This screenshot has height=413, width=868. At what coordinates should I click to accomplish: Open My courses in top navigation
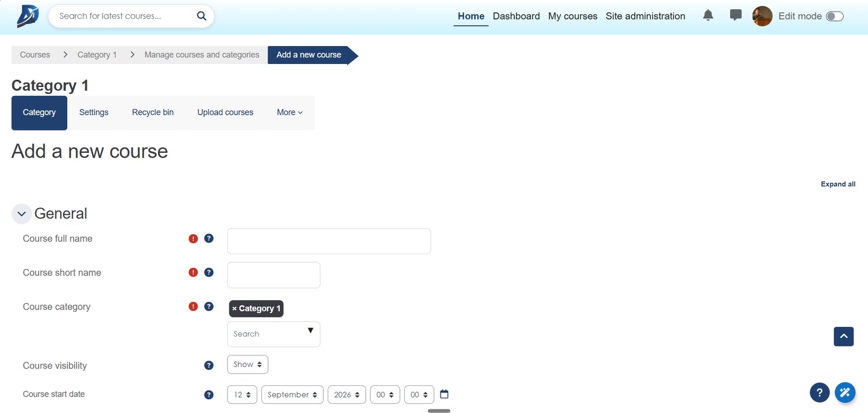pyautogui.click(x=573, y=16)
